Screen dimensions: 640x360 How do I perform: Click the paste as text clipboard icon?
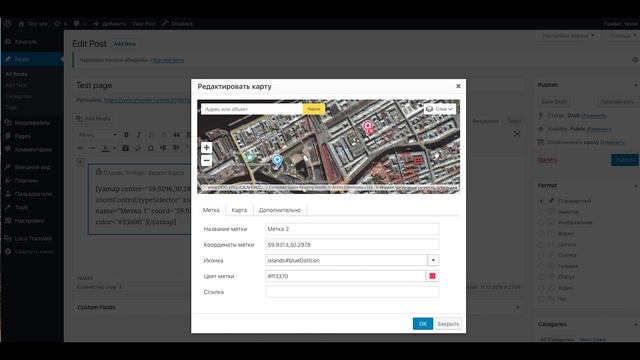pyautogui.click(x=125, y=148)
